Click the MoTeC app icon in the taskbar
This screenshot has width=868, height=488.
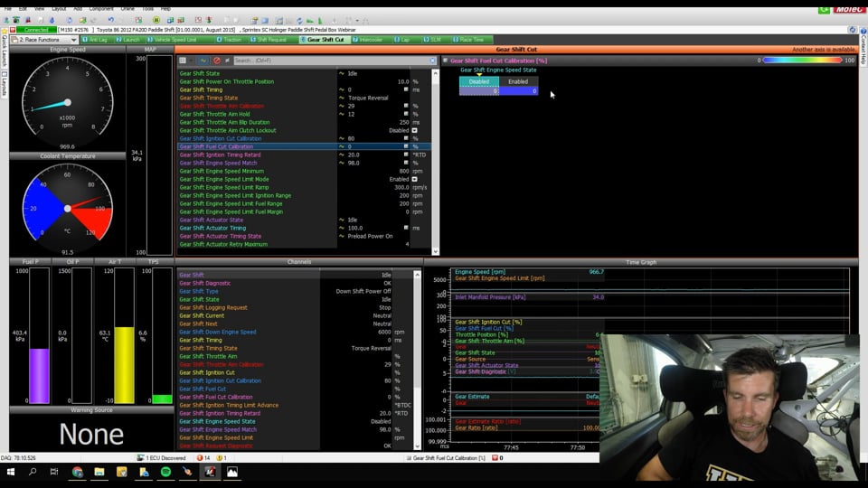(211, 472)
